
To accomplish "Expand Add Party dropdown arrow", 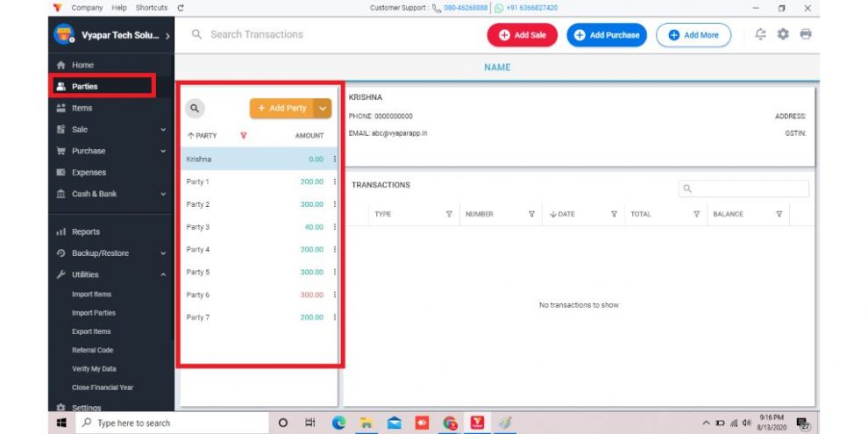I will tap(323, 108).
